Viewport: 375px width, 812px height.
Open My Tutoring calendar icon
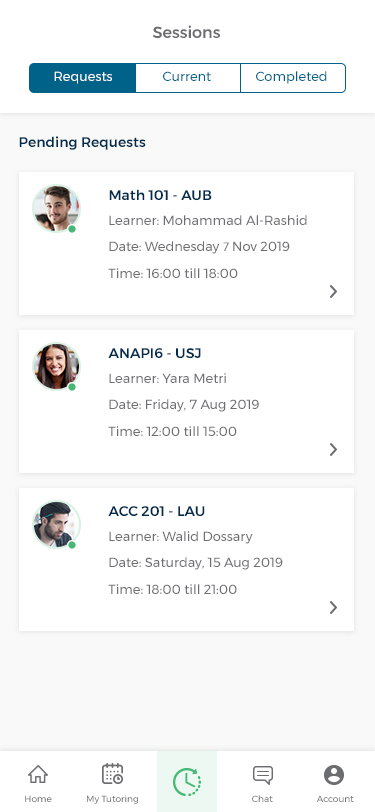112,774
